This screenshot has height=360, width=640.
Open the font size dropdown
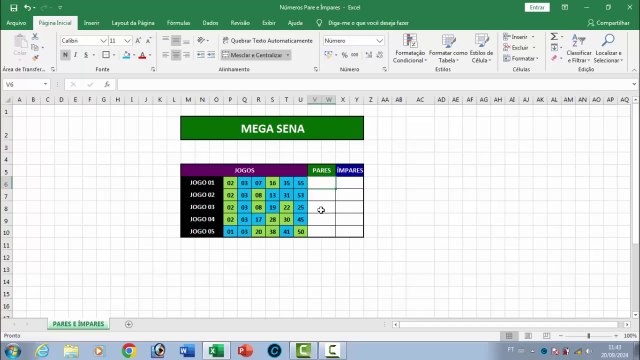127,41
